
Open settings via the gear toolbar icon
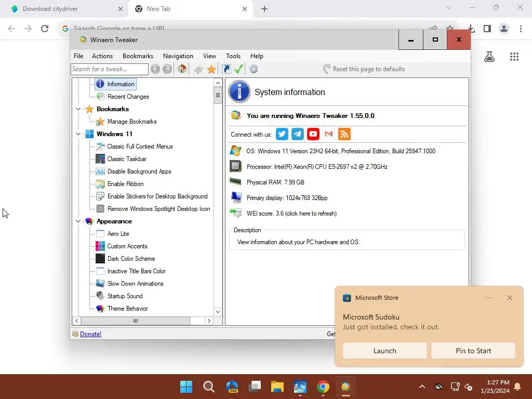pyautogui.click(x=254, y=69)
